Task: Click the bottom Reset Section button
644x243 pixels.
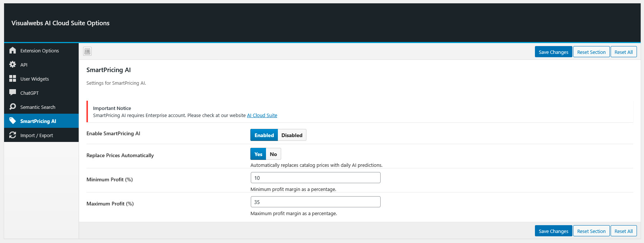Action: pyautogui.click(x=591, y=231)
